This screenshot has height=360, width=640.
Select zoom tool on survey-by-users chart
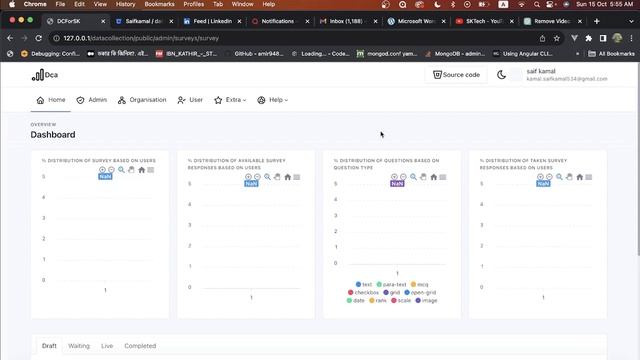tap(121, 170)
